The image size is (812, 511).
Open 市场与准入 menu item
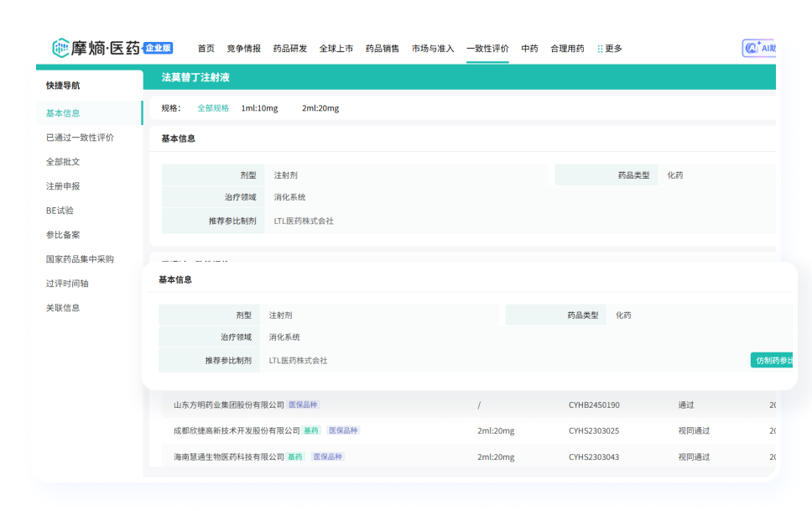tap(433, 48)
